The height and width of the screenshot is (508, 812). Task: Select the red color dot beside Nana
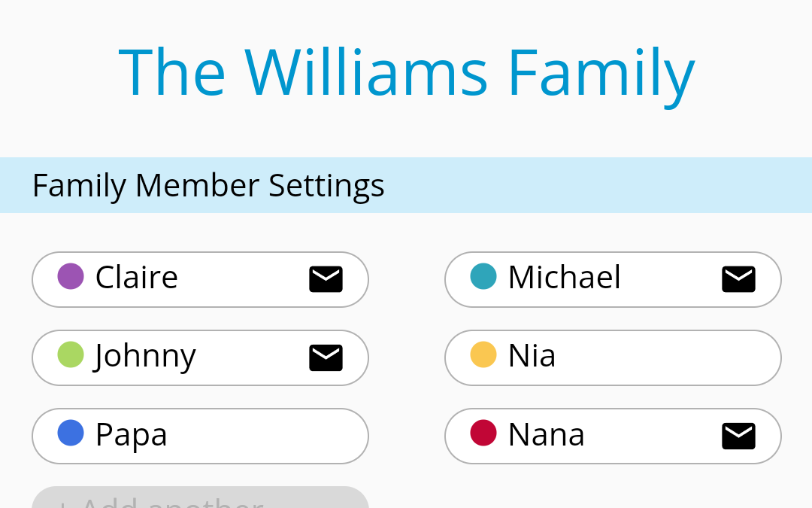(x=483, y=433)
